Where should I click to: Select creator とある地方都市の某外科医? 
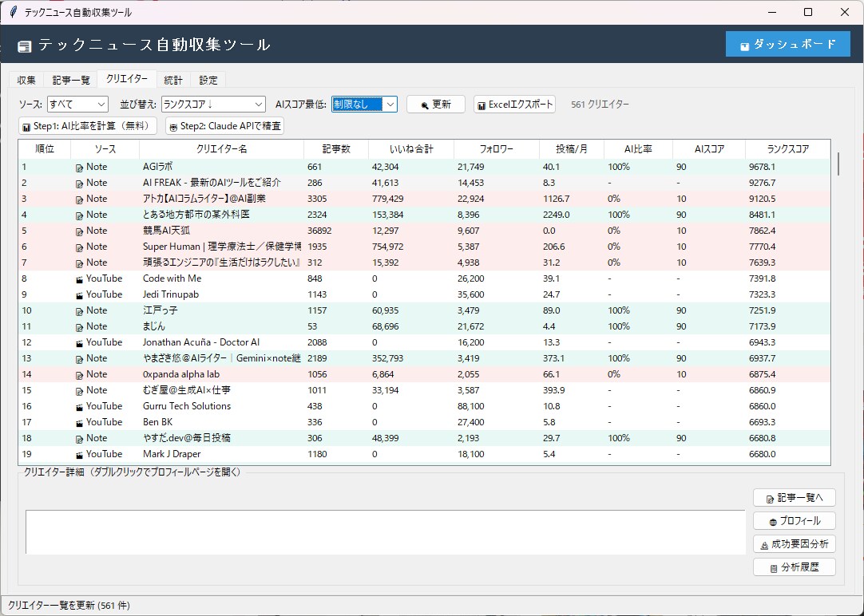tap(196, 215)
